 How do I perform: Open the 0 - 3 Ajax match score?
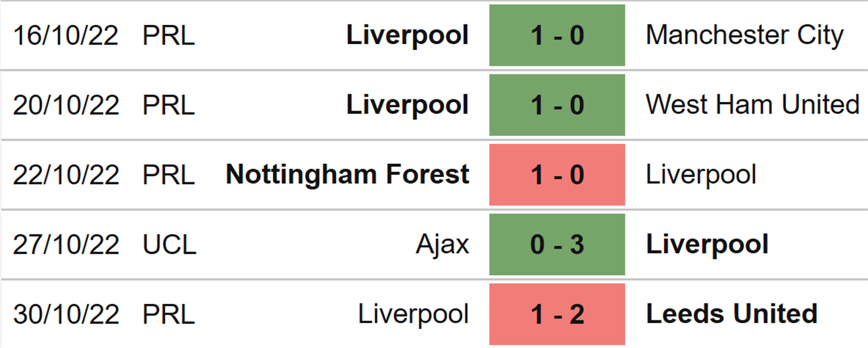point(557,244)
